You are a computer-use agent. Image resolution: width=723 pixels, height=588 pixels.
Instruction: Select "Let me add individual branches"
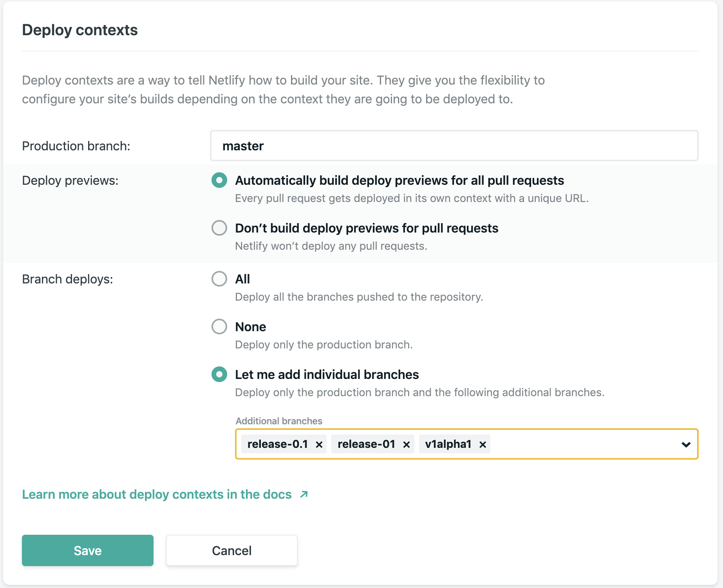219,374
